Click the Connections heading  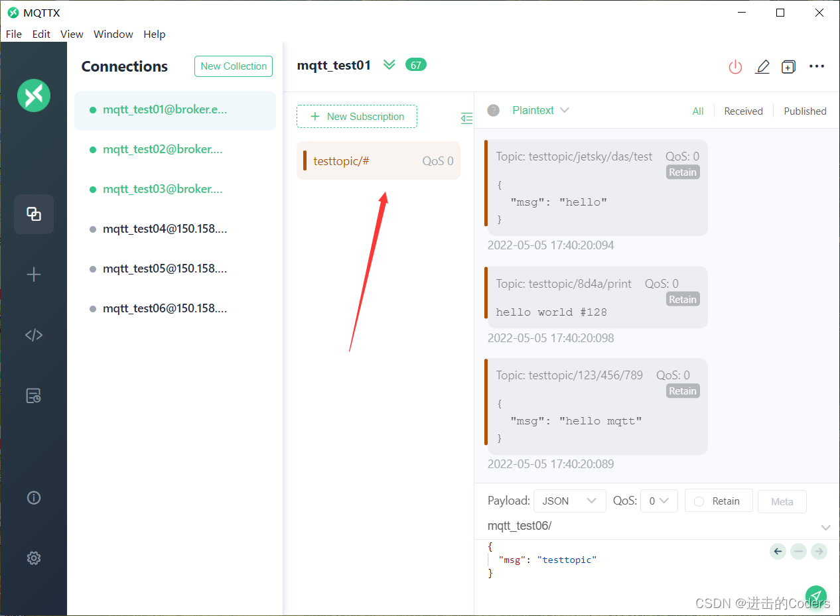tap(125, 66)
